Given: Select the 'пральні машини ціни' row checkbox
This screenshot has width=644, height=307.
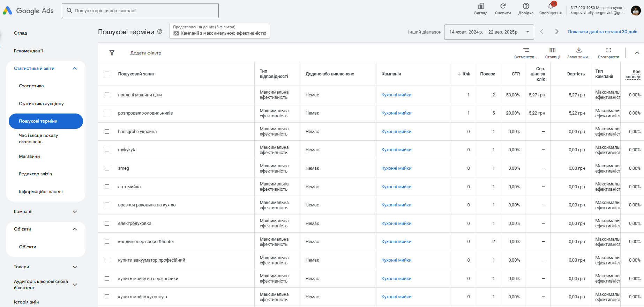Looking at the screenshot, I should 107,95.
